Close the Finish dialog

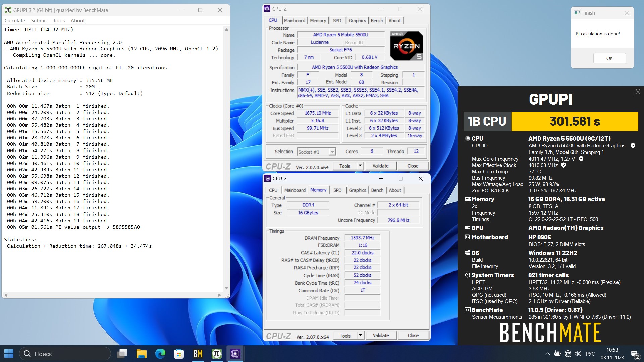627,13
